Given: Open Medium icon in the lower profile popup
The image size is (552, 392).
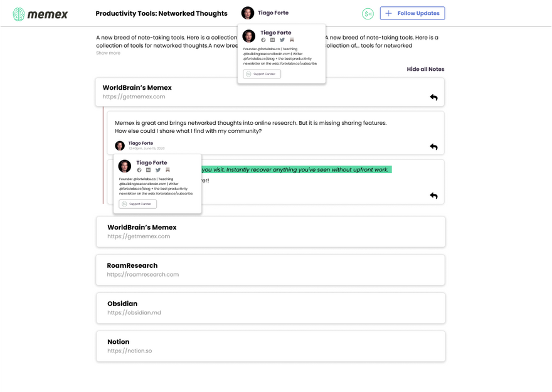Looking at the screenshot, I should coord(149,170).
